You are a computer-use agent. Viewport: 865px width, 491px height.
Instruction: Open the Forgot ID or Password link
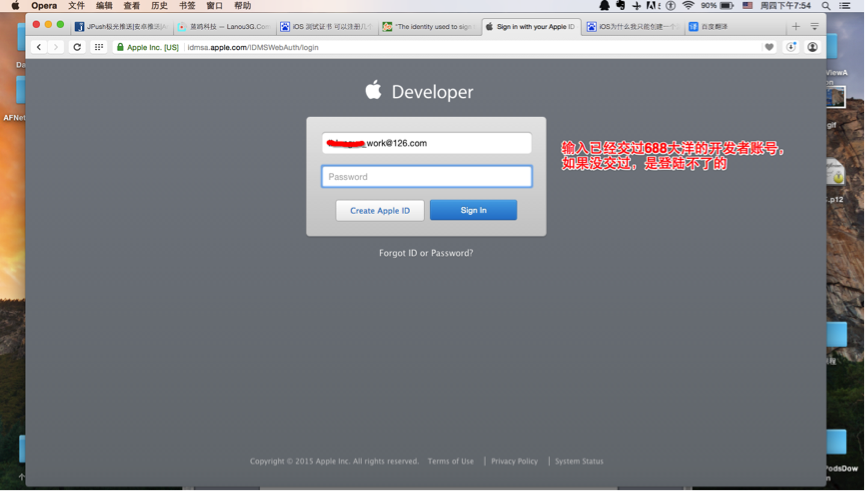pos(426,253)
